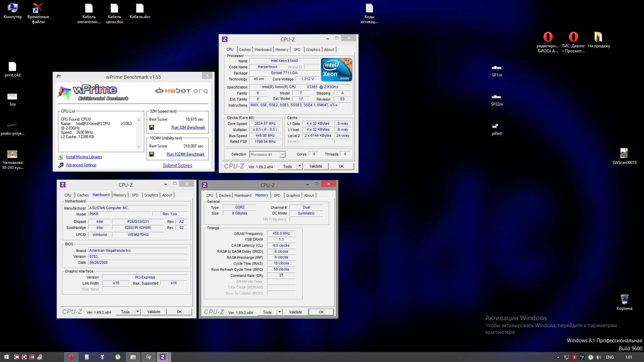Open Graphics tab in the top CPU-Z window

(313, 50)
